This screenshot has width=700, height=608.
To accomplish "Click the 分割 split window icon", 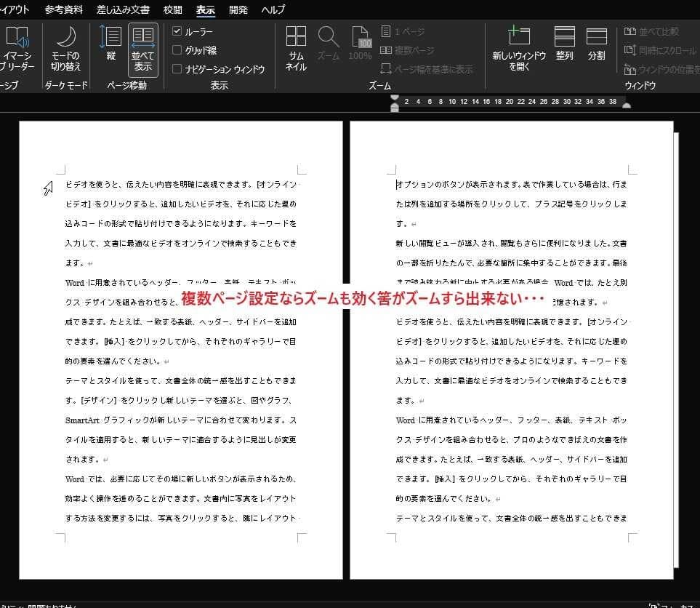I will click(x=596, y=44).
